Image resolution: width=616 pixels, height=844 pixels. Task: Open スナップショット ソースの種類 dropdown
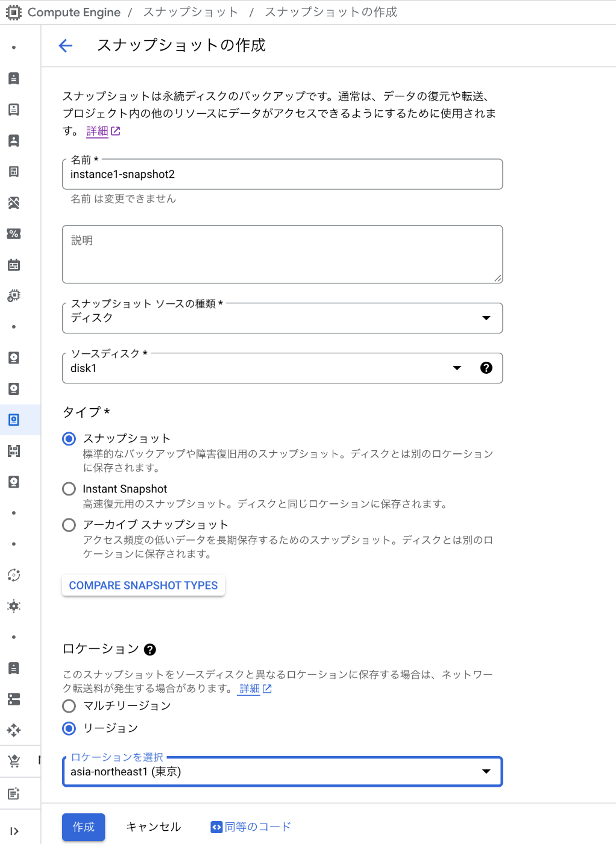(x=283, y=318)
